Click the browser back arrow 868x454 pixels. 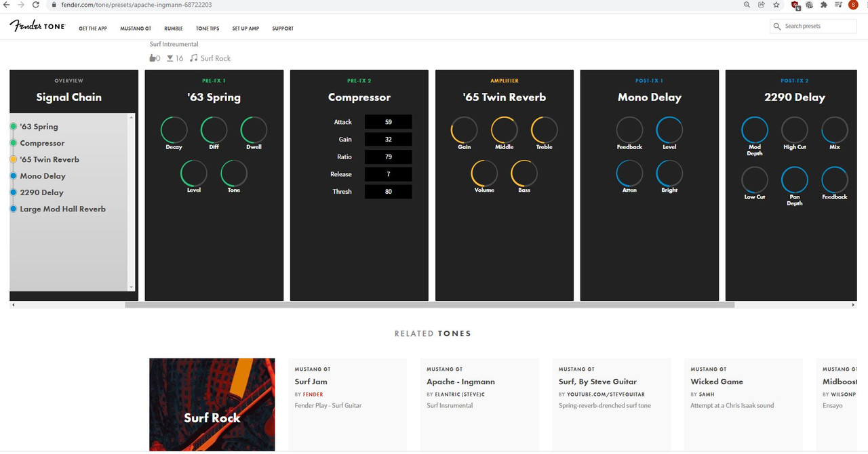coord(7,5)
